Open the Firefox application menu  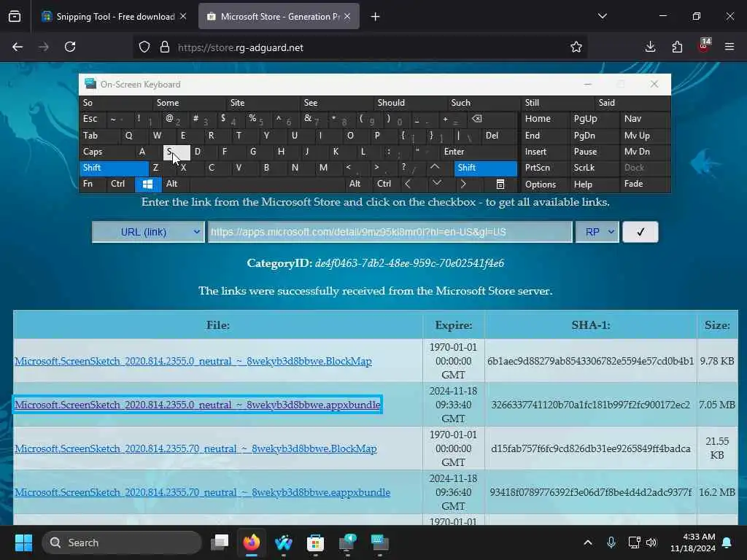click(x=729, y=47)
